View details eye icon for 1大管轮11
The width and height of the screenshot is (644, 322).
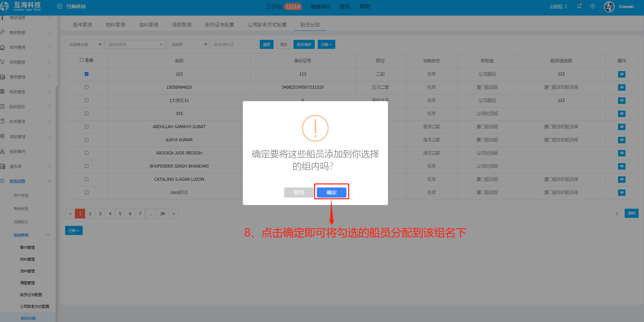(x=622, y=100)
